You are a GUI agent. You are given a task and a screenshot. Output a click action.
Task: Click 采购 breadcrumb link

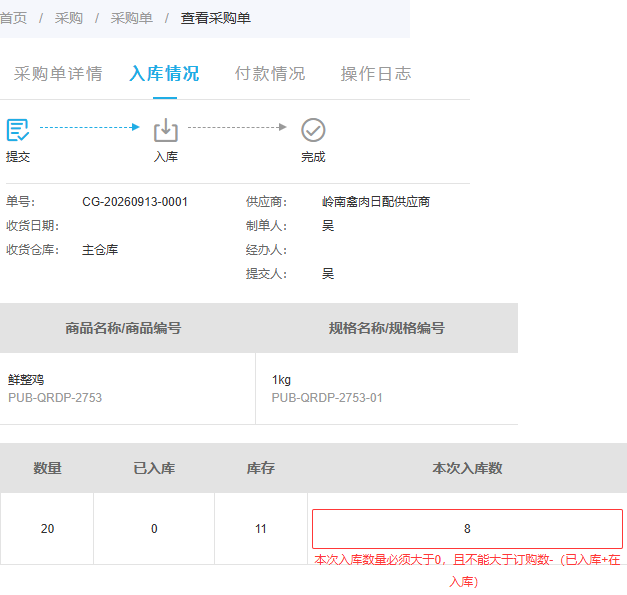[68, 18]
